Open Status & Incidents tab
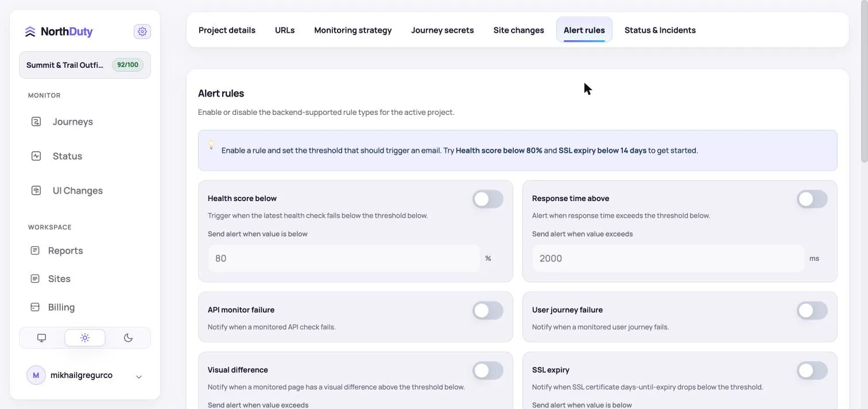This screenshot has height=409, width=868. tap(660, 30)
